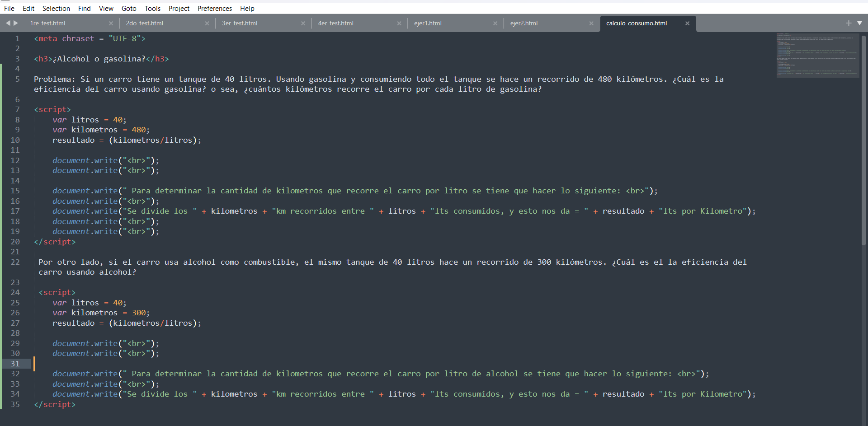Close the 4er_test.html tab
This screenshot has width=868, height=426.
(399, 23)
